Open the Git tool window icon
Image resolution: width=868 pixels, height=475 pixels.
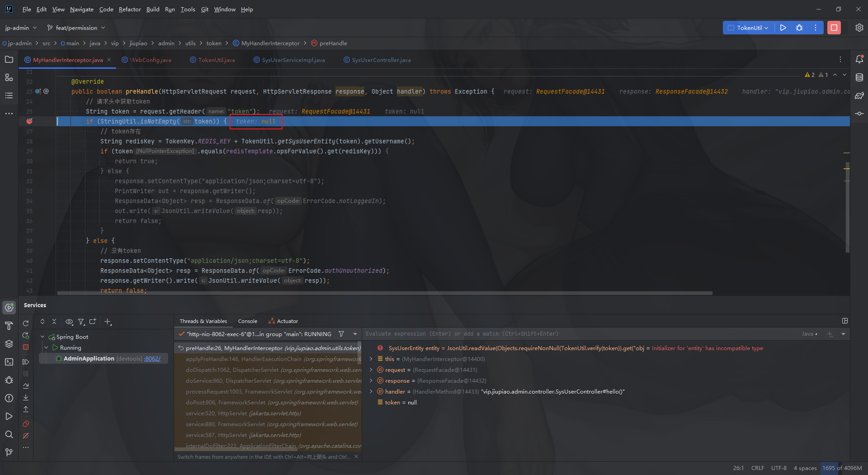click(9, 452)
